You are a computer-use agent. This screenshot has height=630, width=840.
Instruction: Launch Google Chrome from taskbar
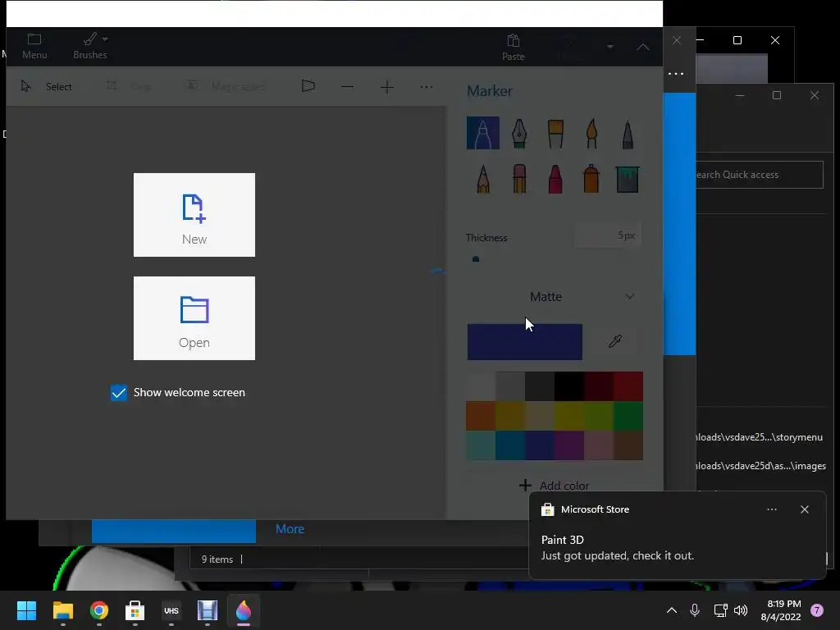click(x=98, y=610)
